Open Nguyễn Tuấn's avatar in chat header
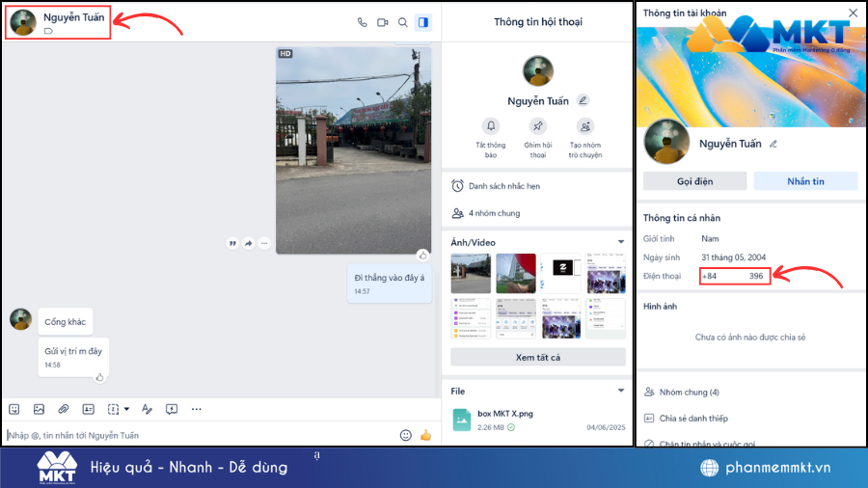 pyautogui.click(x=23, y=22)
